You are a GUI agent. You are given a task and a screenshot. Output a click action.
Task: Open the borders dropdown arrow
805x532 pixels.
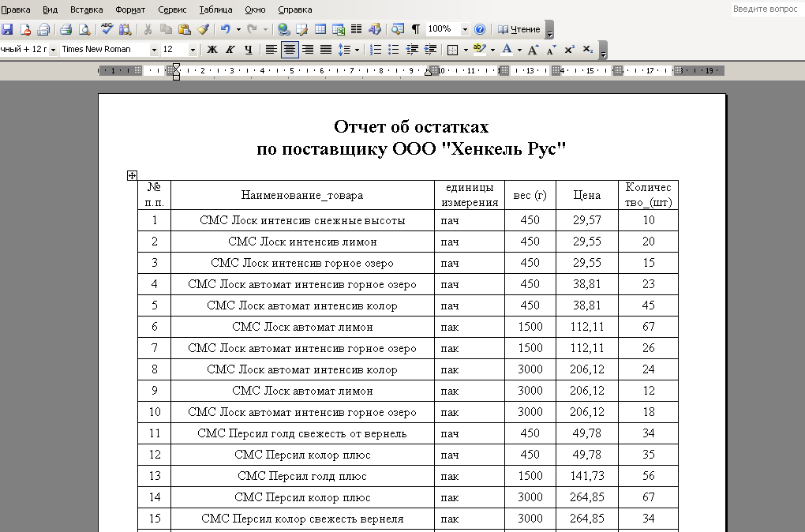(x=466, y=49)
